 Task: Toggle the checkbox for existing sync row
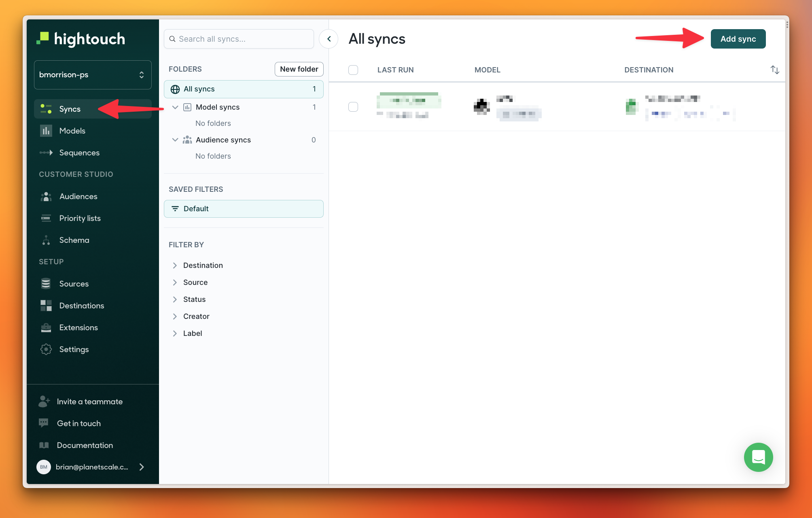353,106
